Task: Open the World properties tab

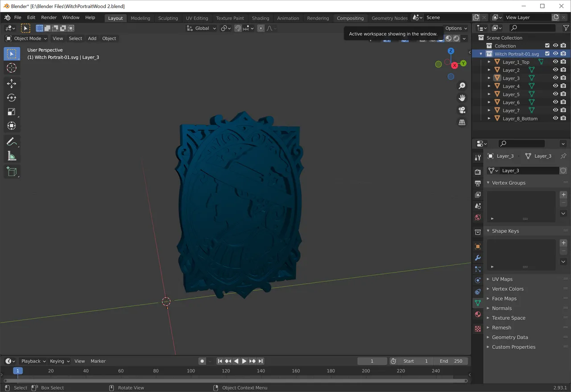Action: [478, 218]
